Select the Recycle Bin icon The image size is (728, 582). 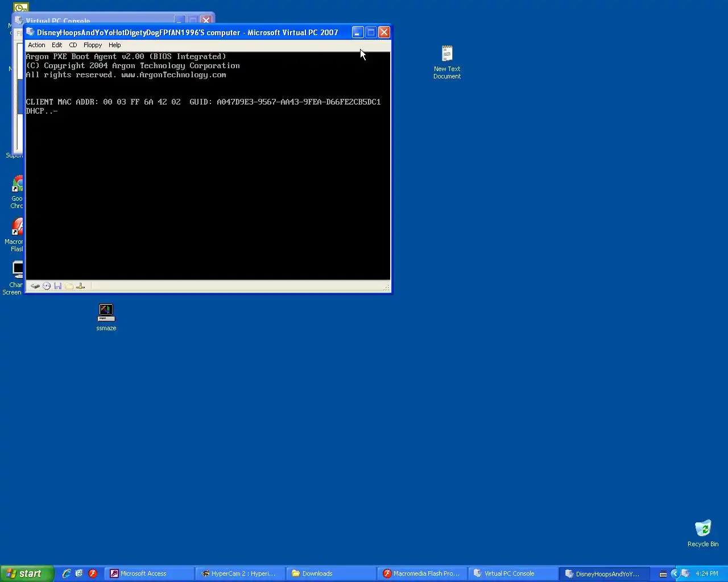[x=703, y=533]
